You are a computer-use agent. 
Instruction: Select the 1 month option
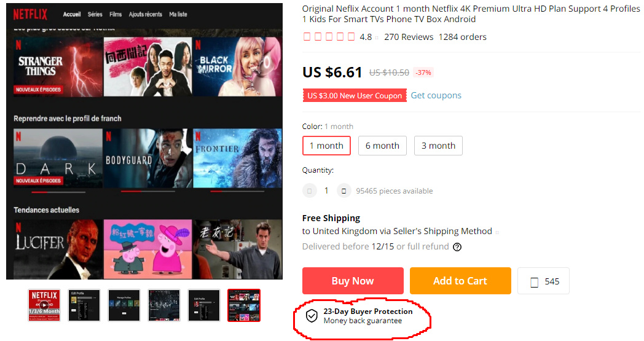[x=326, y=146]
